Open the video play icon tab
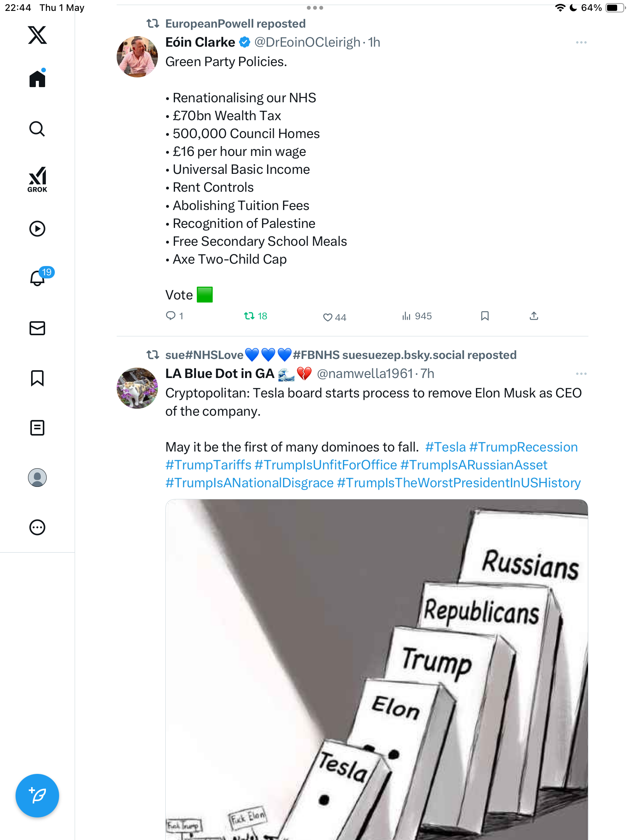Image resolution: width=630 pixels, height=840 pixels. tap(37, 229)
